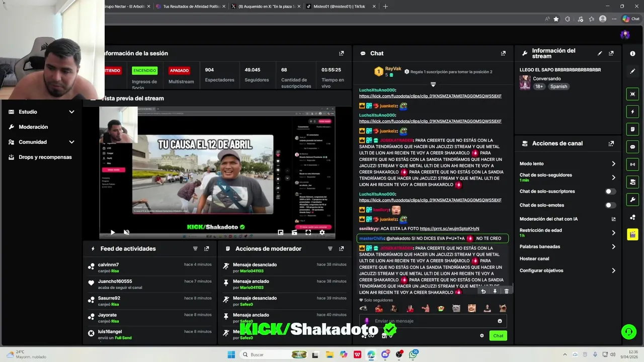Toggle stream preview widget in right sidebar

pyautogui.click(x=632, y=94)
